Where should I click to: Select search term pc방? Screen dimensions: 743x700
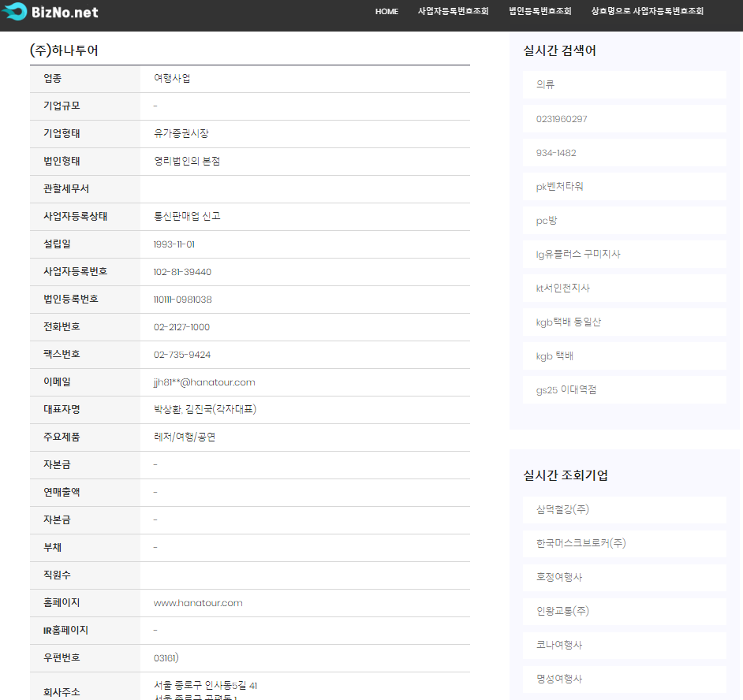[625, 221]
